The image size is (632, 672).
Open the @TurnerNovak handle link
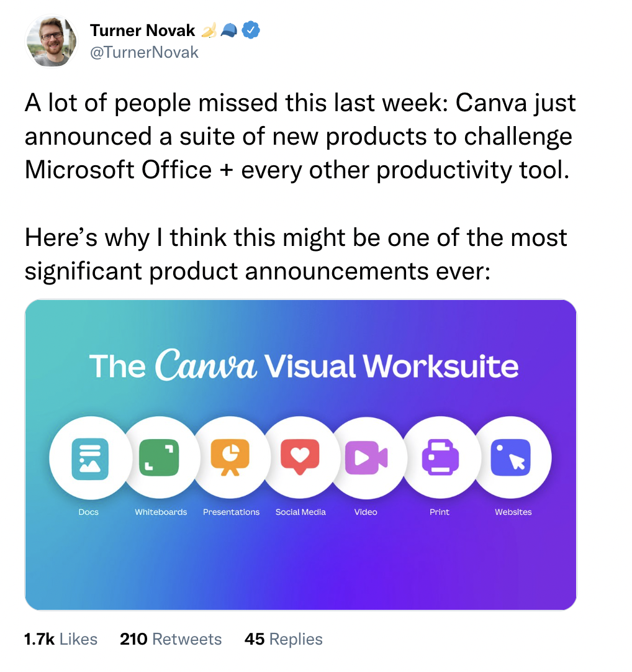coord(144,52)
